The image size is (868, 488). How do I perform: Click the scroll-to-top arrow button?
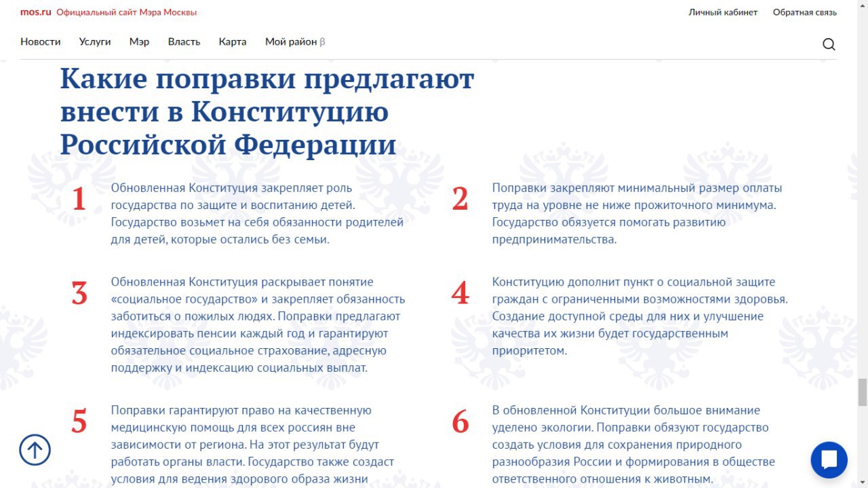tap(35, 449)
